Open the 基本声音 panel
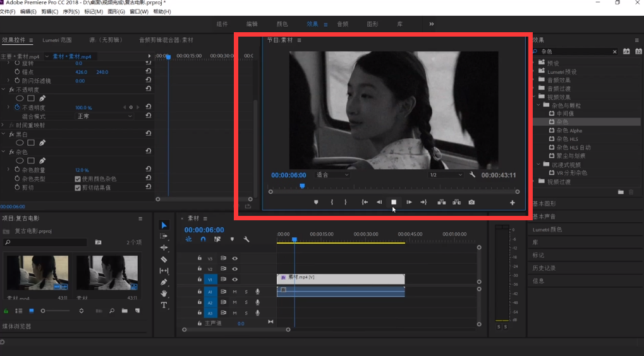 [x=544, y=216]
